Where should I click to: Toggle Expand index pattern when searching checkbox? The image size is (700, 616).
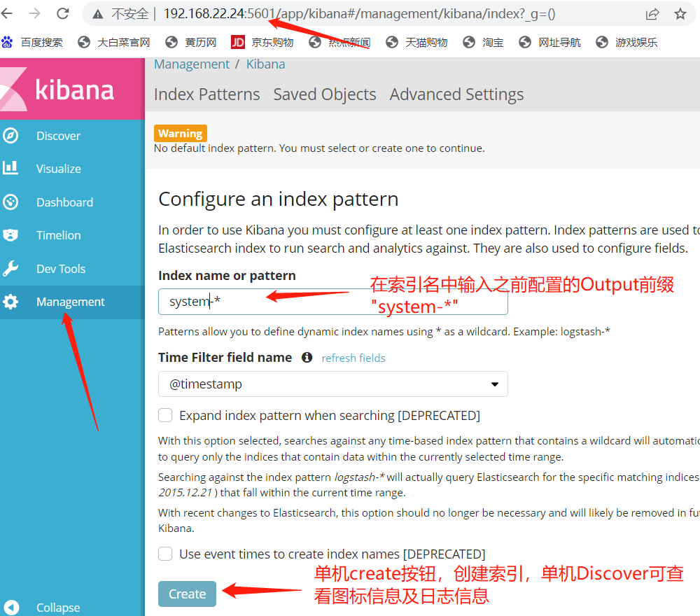coord(165,415)
